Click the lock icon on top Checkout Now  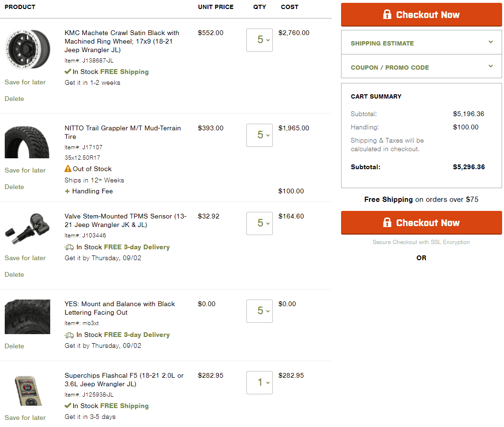[x=387, y=15]
